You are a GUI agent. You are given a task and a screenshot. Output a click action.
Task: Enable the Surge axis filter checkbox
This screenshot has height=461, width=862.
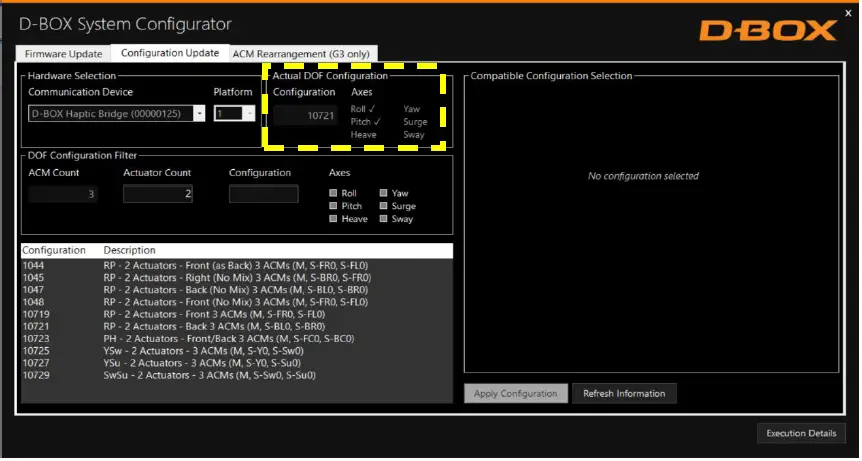tap(384, 206)
